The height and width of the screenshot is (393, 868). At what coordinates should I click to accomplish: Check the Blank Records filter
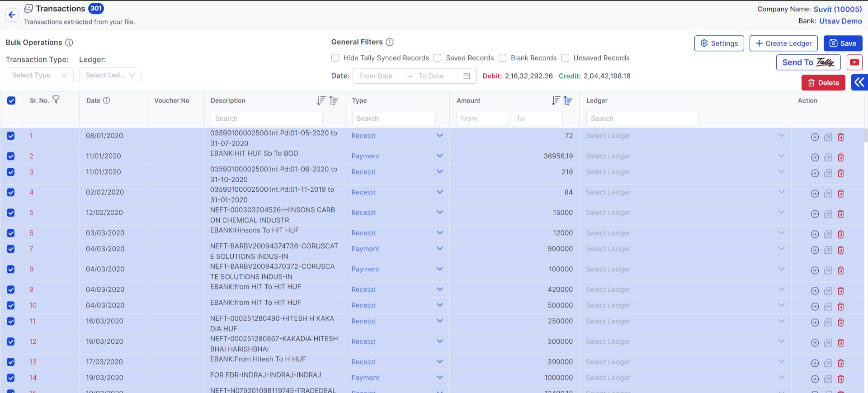(502, 58)
